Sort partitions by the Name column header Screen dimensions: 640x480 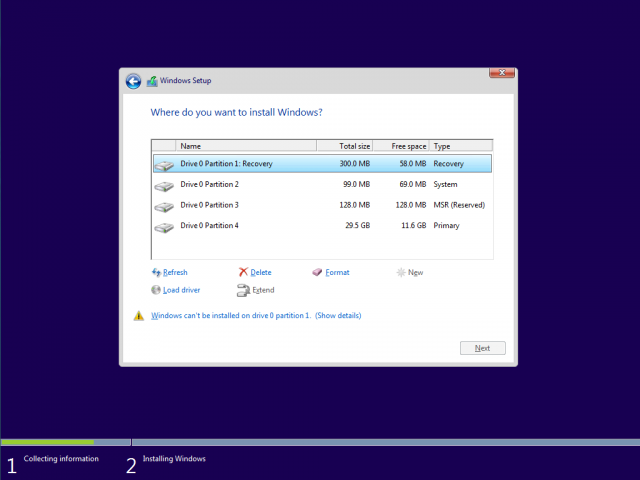tap(245, 146)
